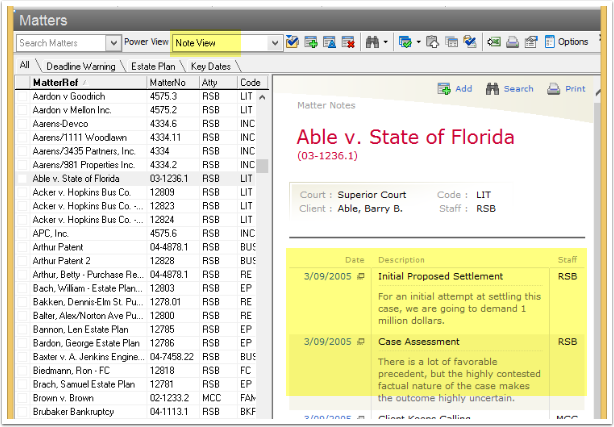
Task: Expand the arrow beside the binoculars icon
Action: tap(386, 42)
